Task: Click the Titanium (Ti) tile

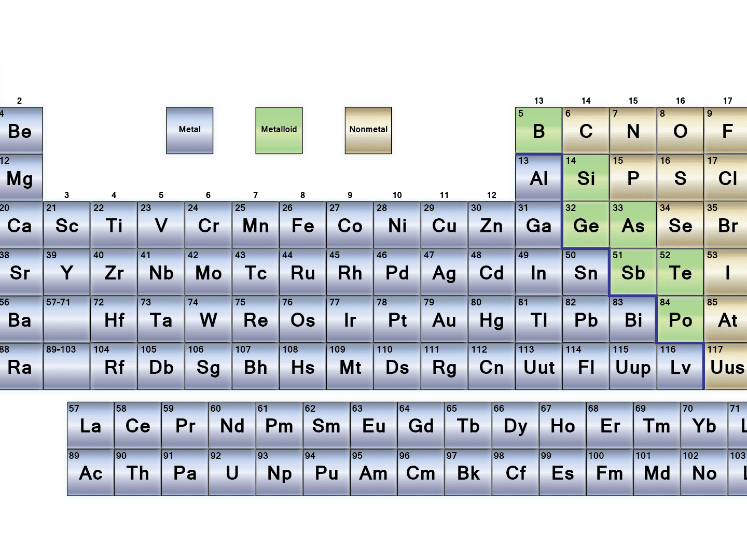Action: 114,225
